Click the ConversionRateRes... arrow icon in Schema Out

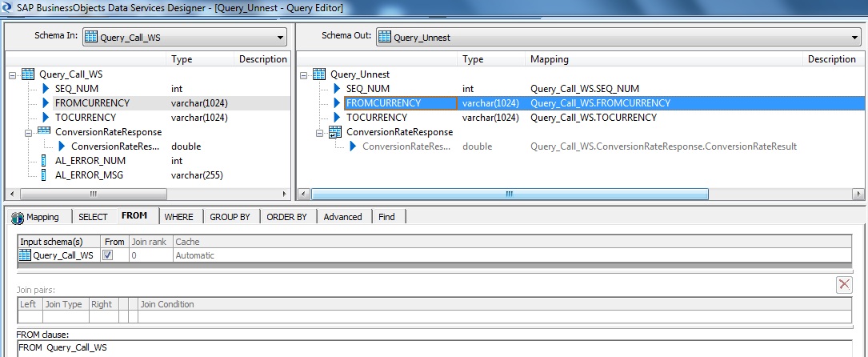point(353,146)
